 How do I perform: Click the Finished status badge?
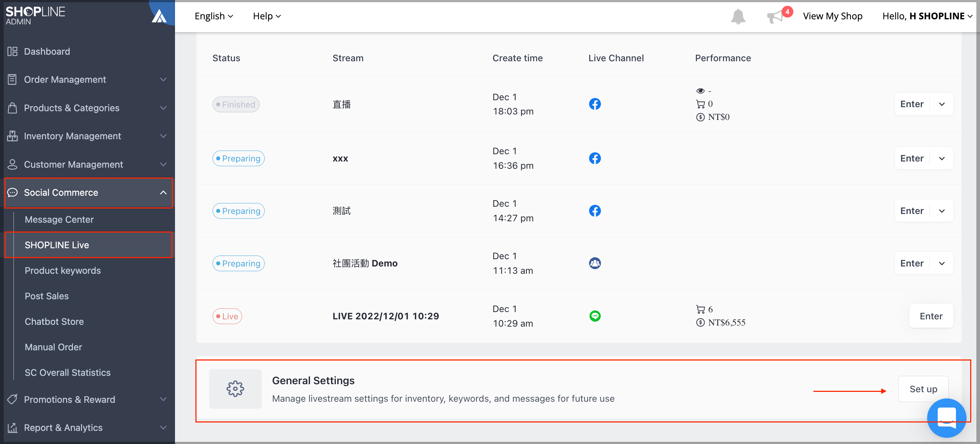(x=236, y=104)
